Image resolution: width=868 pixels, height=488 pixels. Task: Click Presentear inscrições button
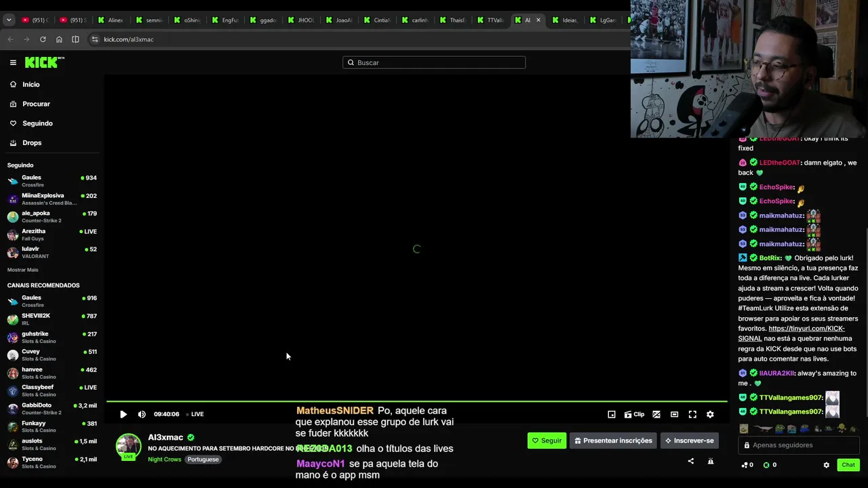614,441
